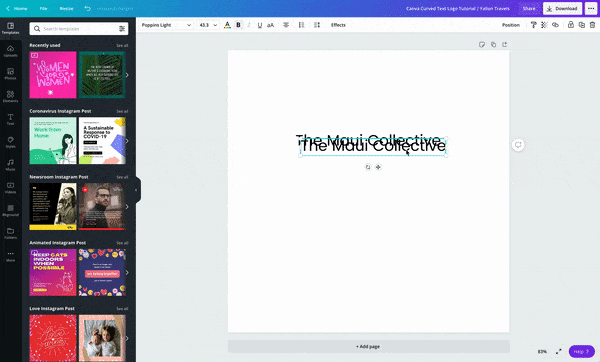Click the add page icon above canvas

pyautogui.click(x=505, y=45)
